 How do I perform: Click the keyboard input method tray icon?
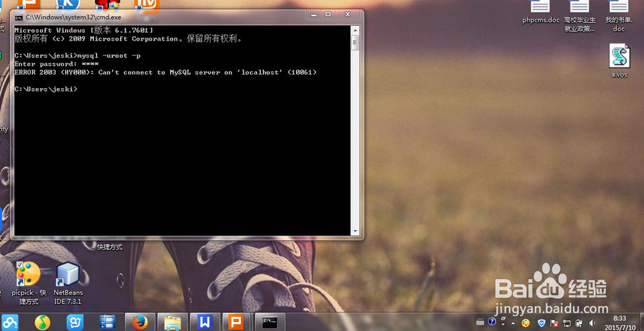tap(480, 322)
